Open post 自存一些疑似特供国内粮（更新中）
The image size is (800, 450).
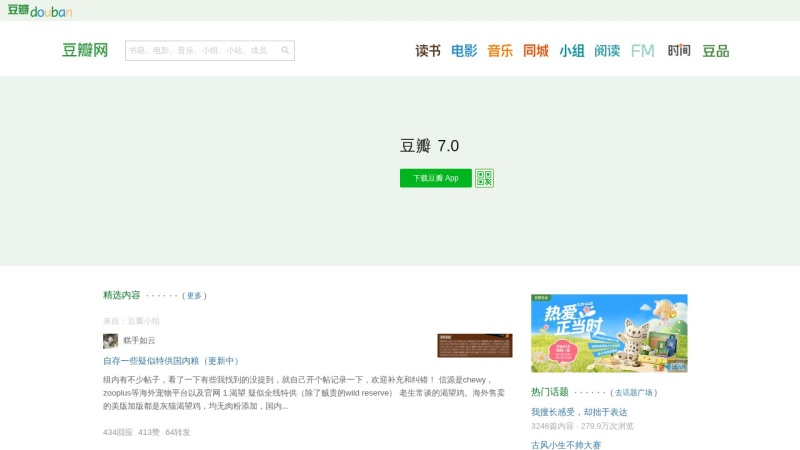coord(171,361)
